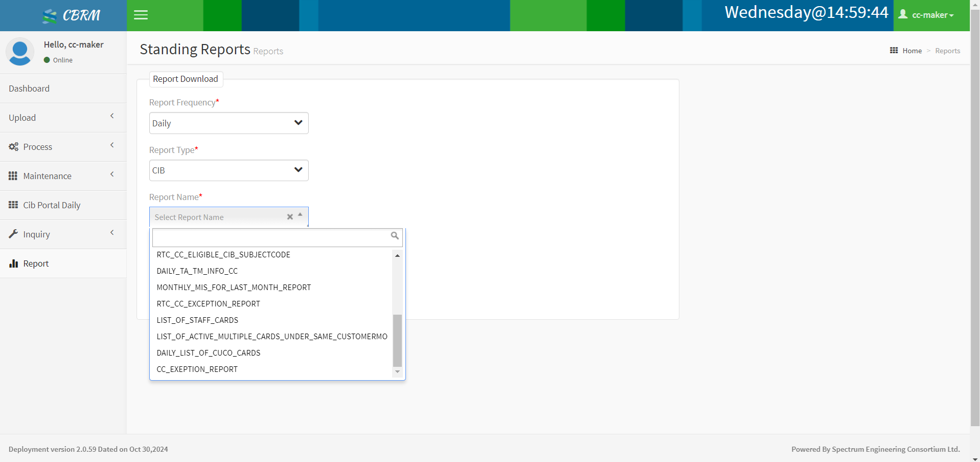
Task: Select CC_EXEPTION_REPORT option
Action: [272, 369]
